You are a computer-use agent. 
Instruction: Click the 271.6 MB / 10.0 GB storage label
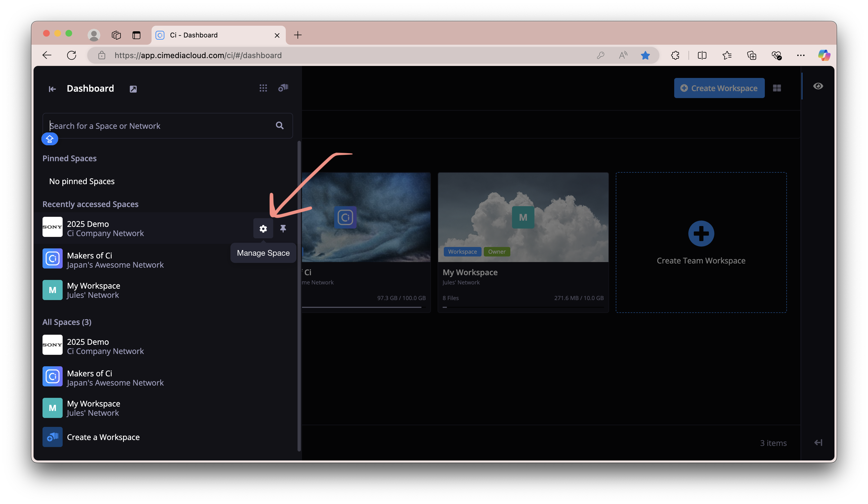tap(579, 298)
